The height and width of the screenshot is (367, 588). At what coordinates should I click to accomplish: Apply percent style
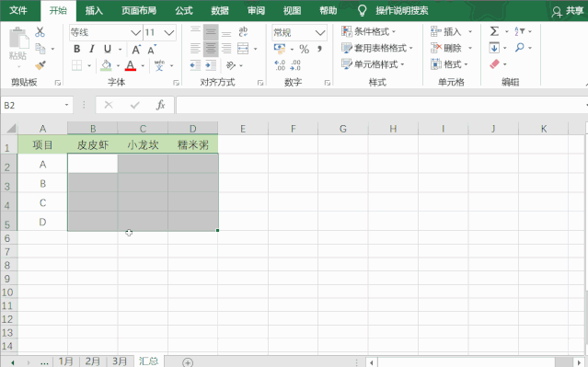coord(305,49)
